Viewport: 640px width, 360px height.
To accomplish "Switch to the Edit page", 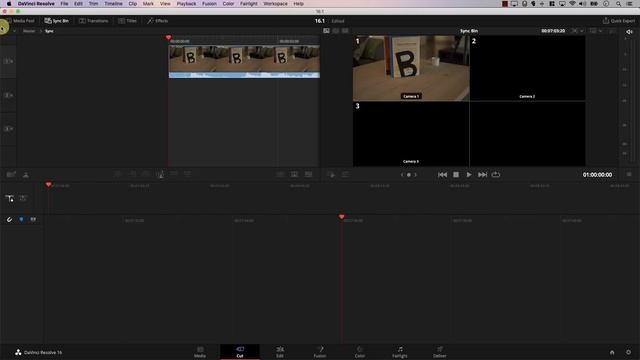I will (x=280, y=352).
